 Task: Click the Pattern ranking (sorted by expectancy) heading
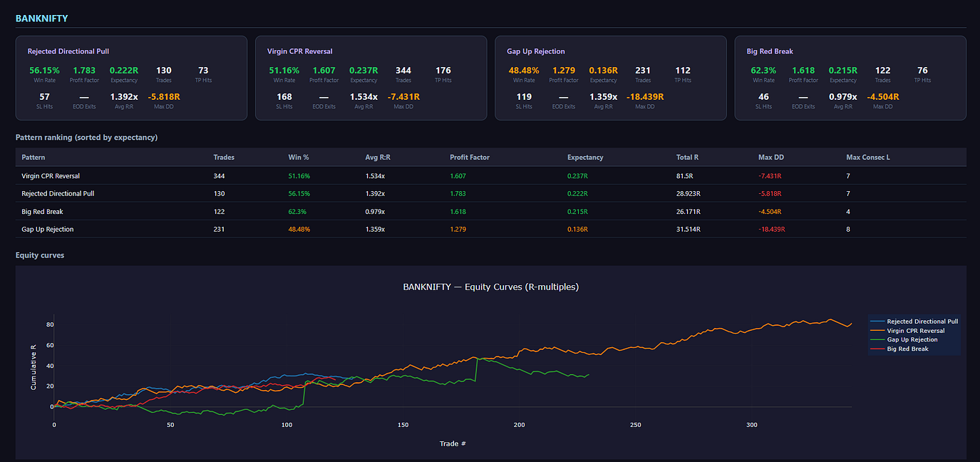[87, 137]
